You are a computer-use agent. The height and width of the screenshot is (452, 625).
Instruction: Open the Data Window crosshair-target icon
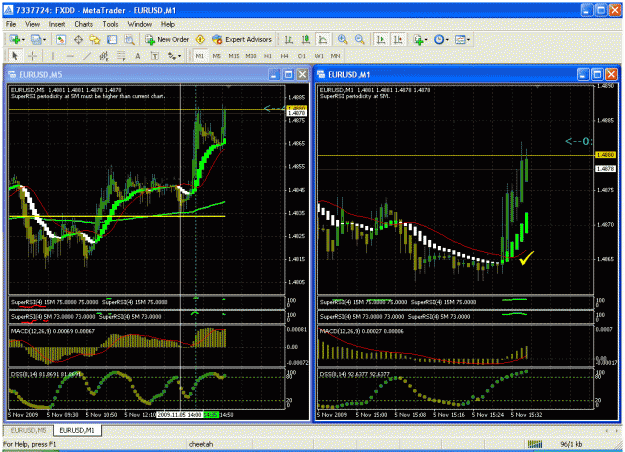[x=78, y=39]
